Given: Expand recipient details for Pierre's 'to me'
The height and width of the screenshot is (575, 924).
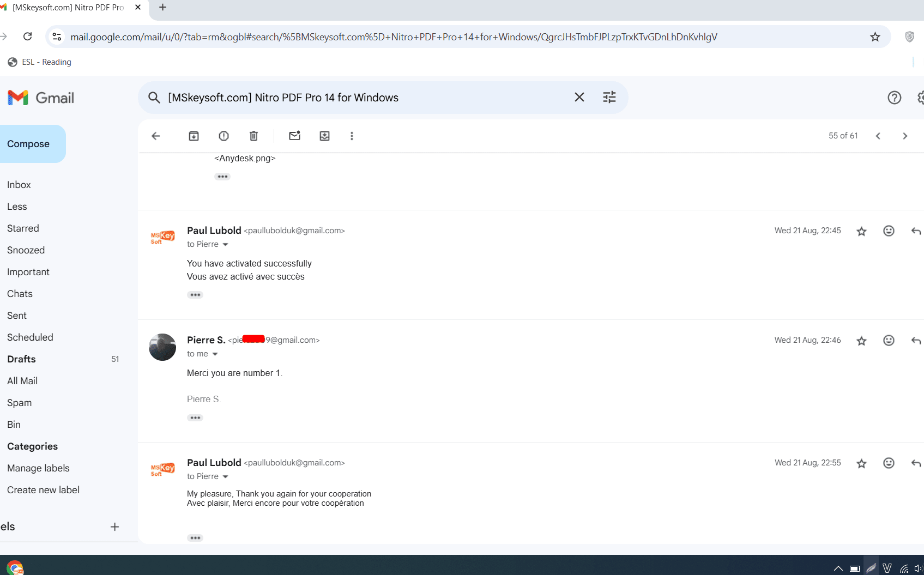Looking at the screenshot, I should [x=215, y=354].
